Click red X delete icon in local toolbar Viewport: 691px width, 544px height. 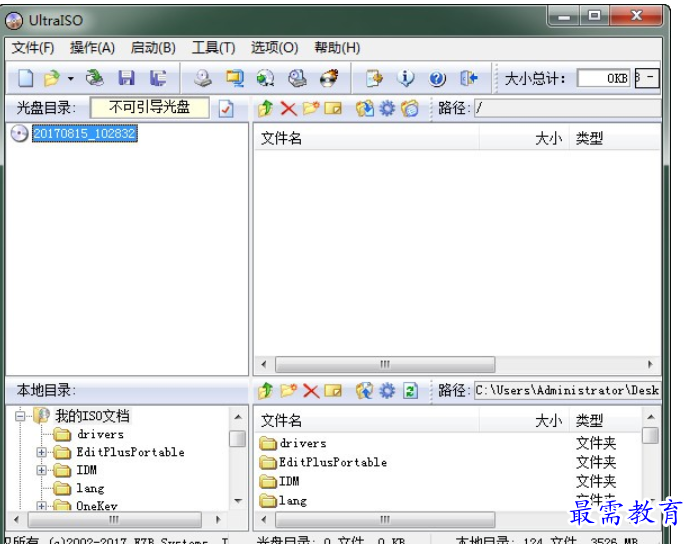[x=311, y=391]
